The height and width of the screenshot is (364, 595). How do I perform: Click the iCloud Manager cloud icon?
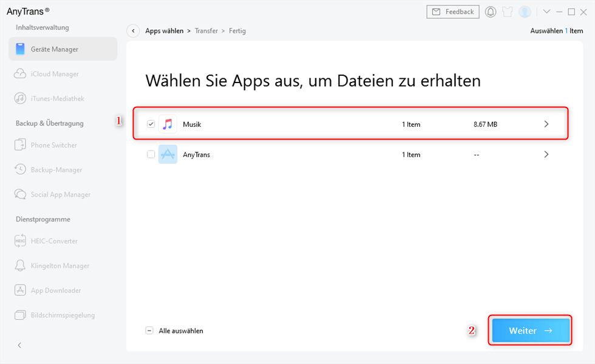21,74
